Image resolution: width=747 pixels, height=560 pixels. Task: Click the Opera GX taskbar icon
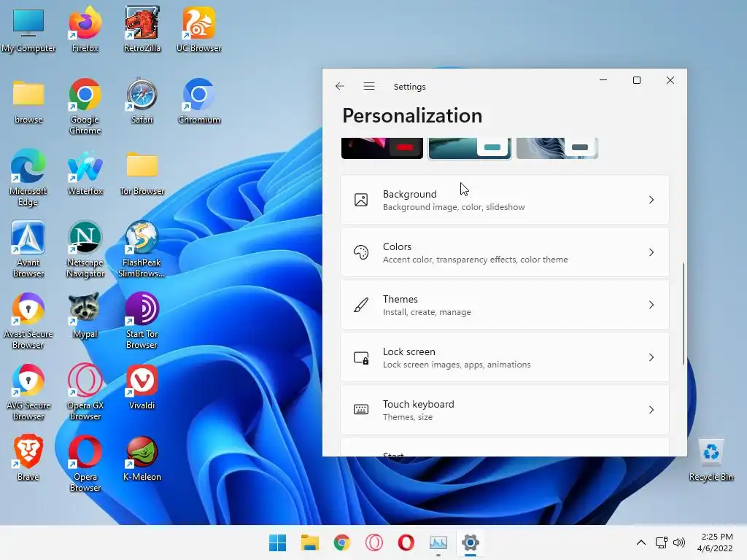coord(374,542)
